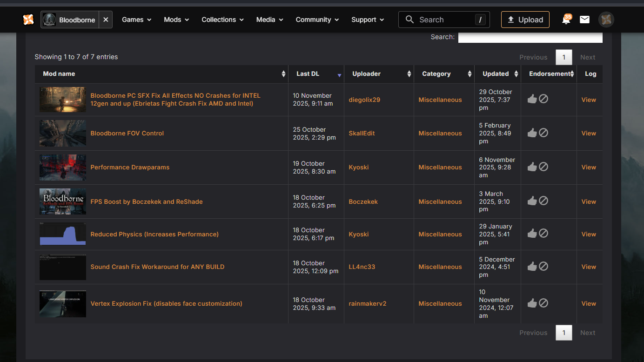Sort the table by Last DL
The image size is (644, 362).
click(316, 74)
